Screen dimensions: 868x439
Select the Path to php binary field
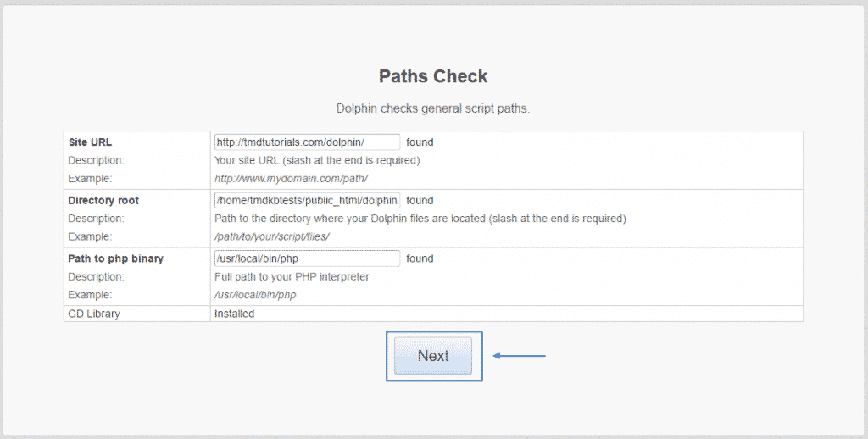coord(307,258)
